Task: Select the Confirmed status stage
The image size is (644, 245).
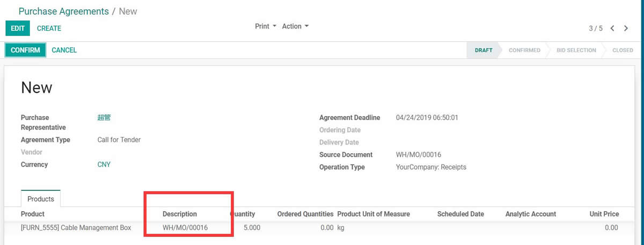Action: tap(524, 50)
